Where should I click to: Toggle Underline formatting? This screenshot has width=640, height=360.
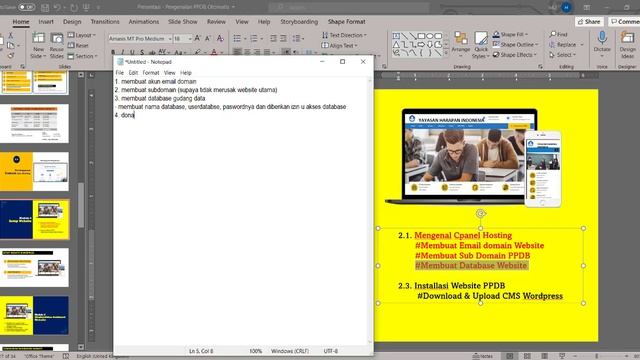tap(132, 52)
